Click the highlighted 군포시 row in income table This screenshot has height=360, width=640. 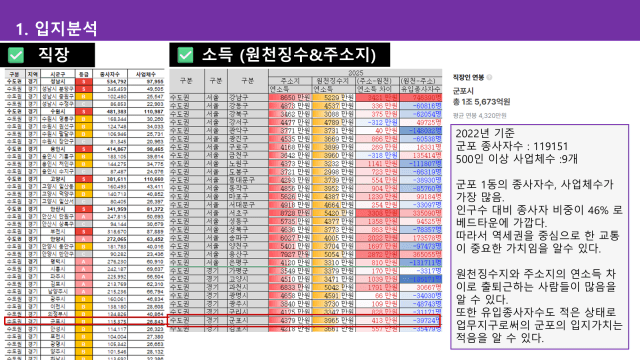305,320
